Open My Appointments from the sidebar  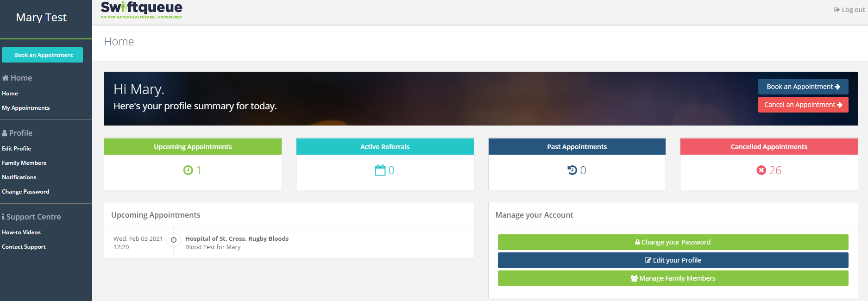[x=25, y=108]
